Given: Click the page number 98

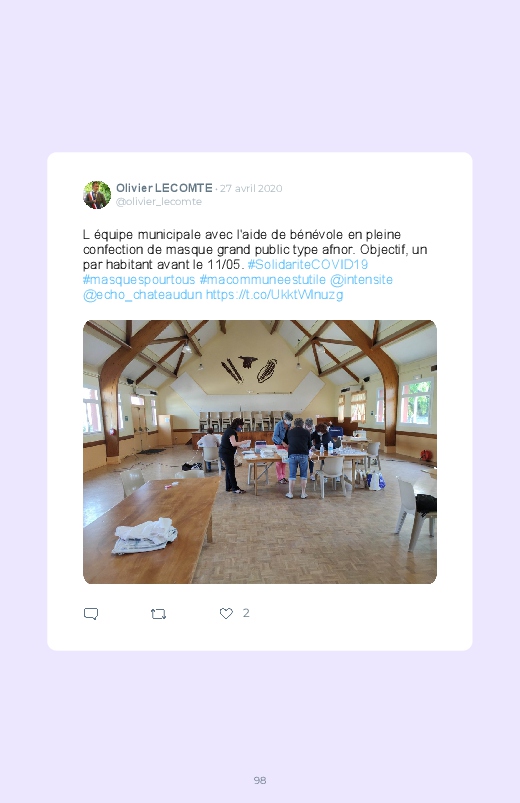Looking at the screenshot, I should [x=260, y=780].
